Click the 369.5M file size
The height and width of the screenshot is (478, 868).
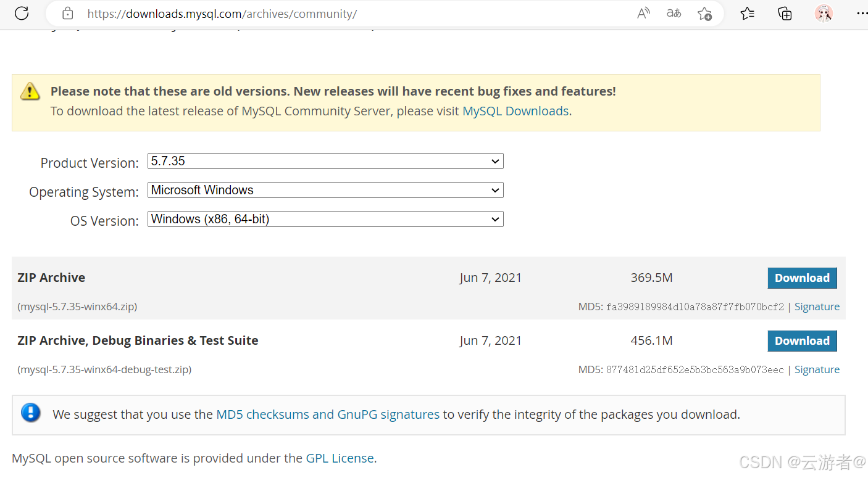tap(651, 278)
